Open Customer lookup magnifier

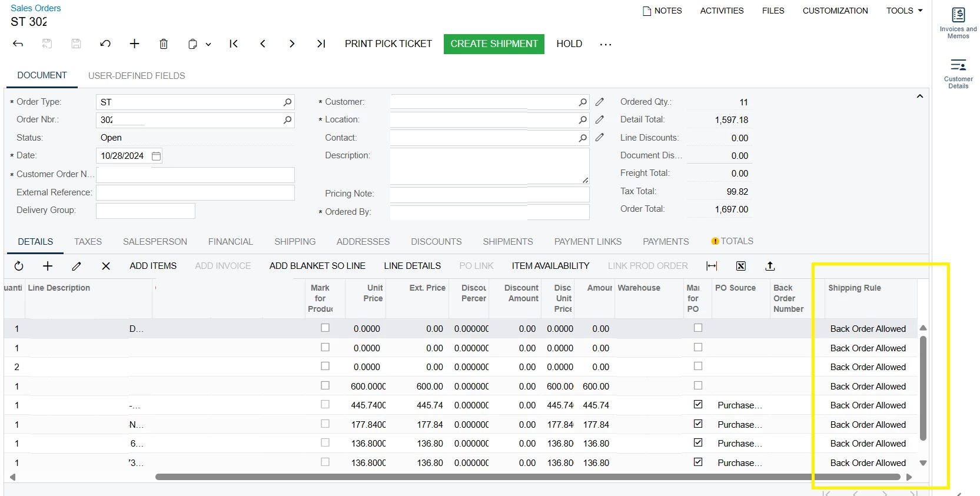(x=583, y=102)
